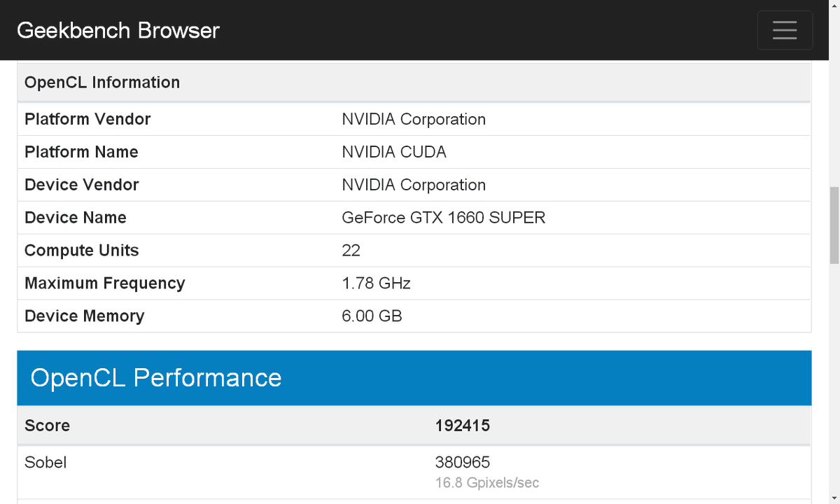This screenshot has width=840, height=504.
Task: Select the Compute Units label
Action: click(x=82, y=251)
